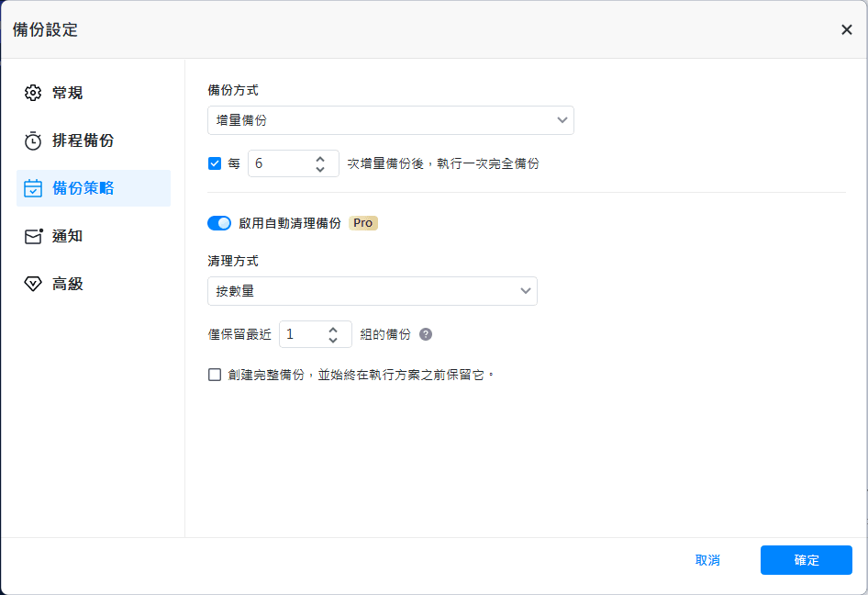Click the stopwatch icon for 排程備份
Image resolution: width=868 pixels, height=595 pixels.
pos(33,140)
